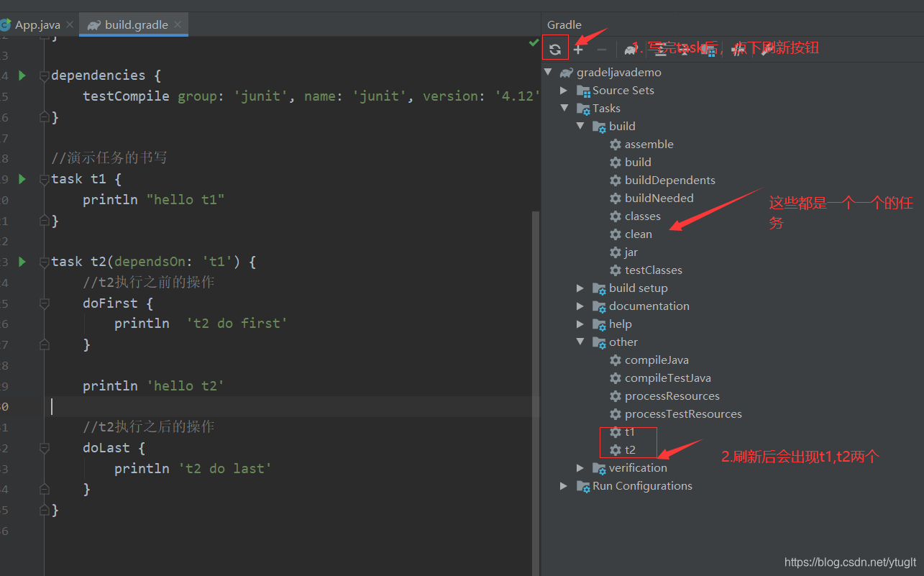
Task: Click the println 't2 do first' line
Action: pyautogui.click(x=201, y=324)
